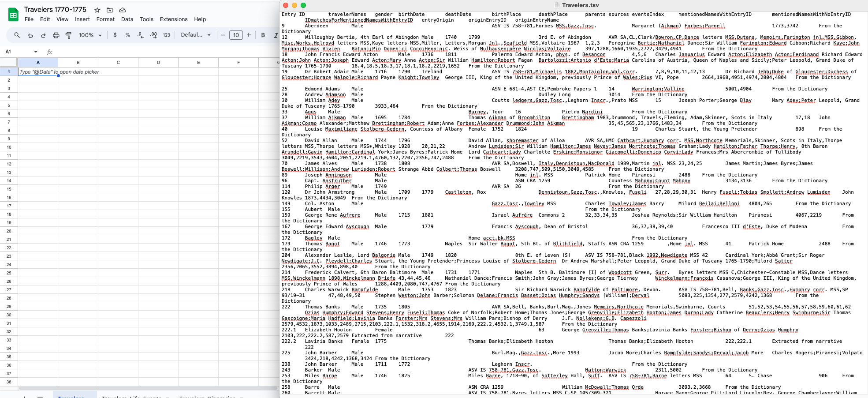This screenshot has width=868, height=398.
Task: Click 'George Rene Aufrere' in Travelers.tsv
Action: point(332,215)
